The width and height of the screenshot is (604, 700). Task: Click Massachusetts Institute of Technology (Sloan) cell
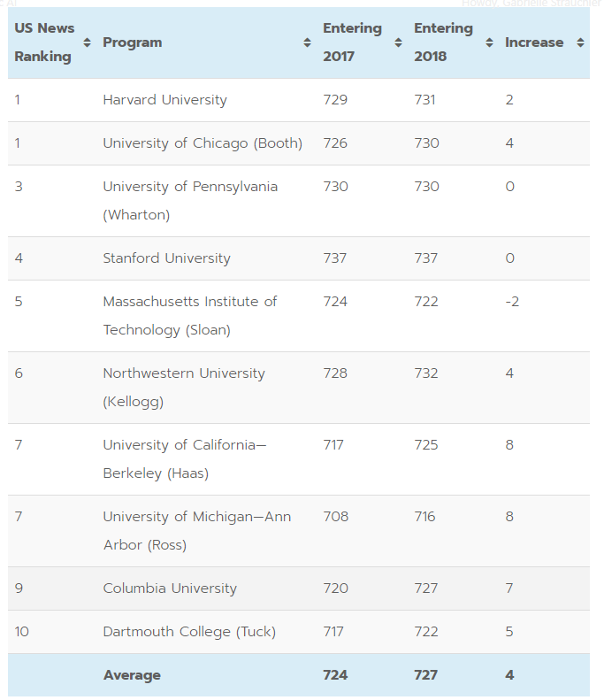point(190,315)
